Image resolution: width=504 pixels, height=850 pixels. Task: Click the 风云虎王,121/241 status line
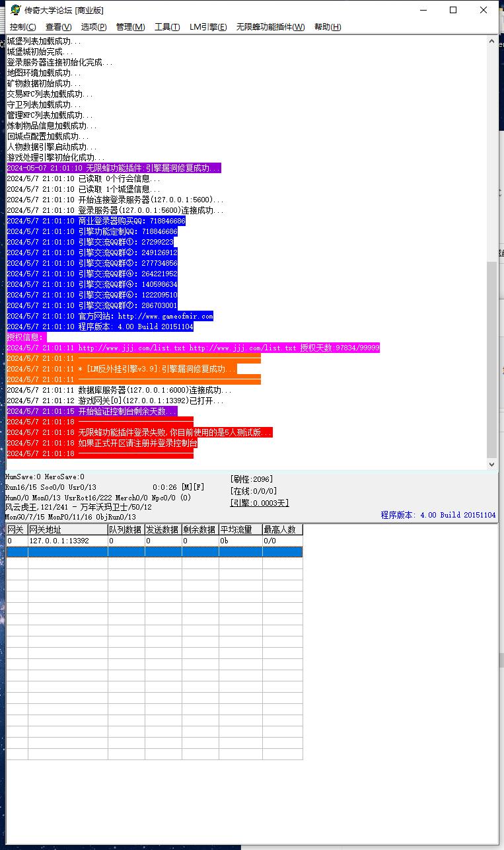pyautogui.click(x=78, y=507)
